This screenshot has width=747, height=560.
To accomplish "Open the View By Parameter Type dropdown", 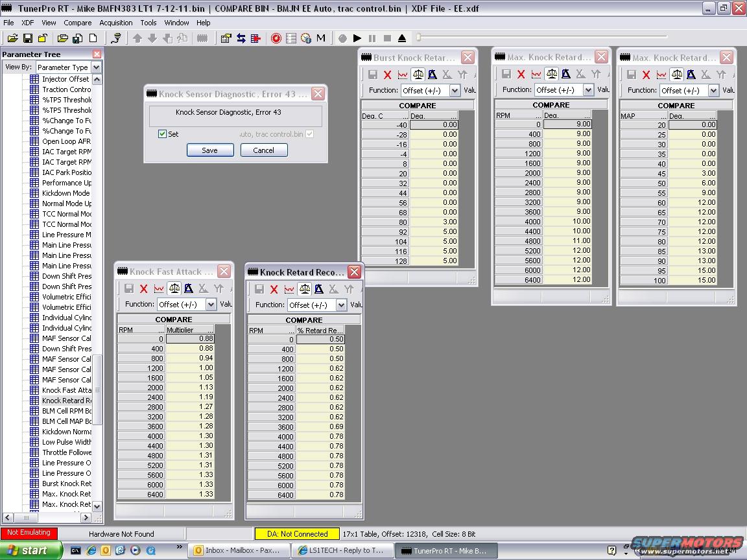I will (x=96, y=67).
